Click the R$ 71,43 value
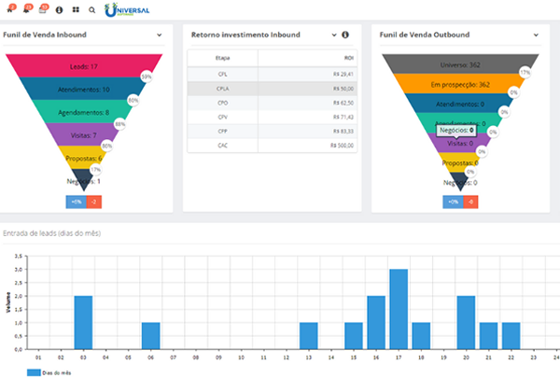Image resolution: width=560 pixels, height=392 pixels. pos(343,117)
